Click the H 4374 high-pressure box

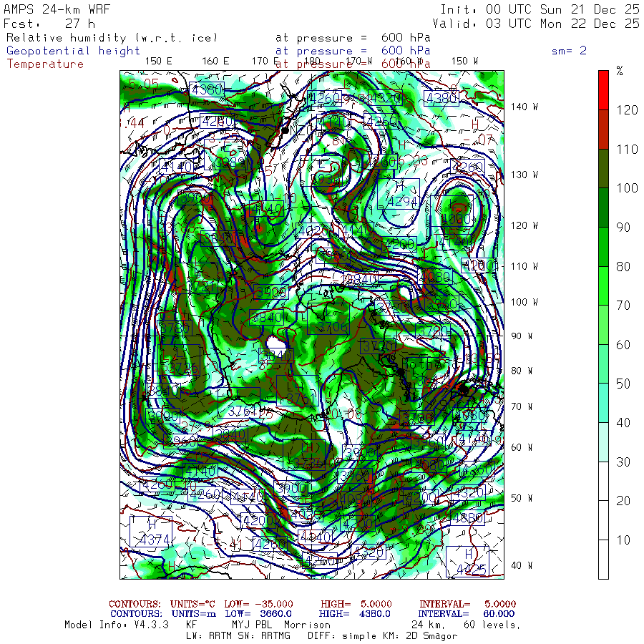coord(151,532)
